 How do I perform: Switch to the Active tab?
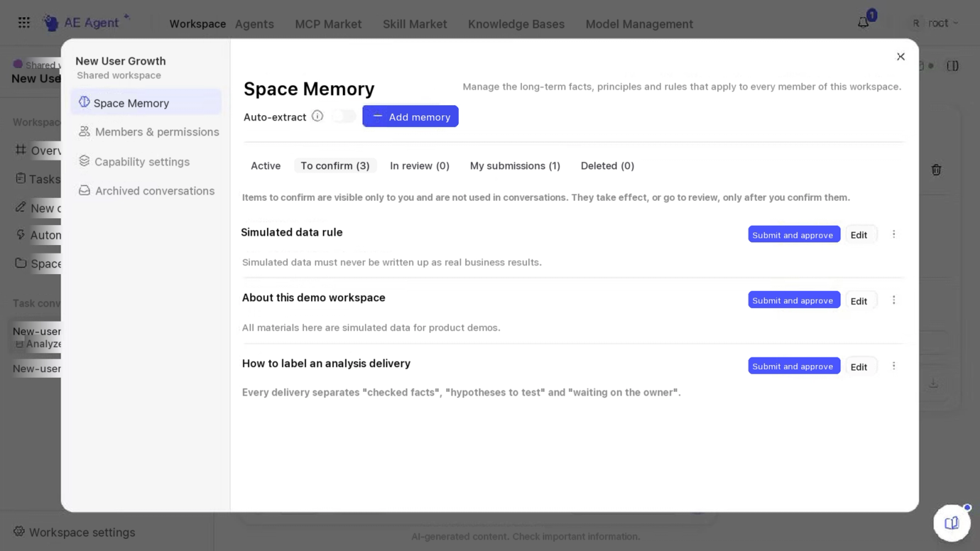pyautogui.click(x=266, y=166)
